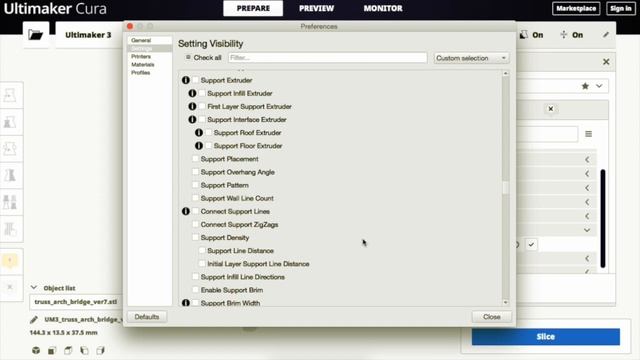Click info icon beside Connect Support Lines

point(186,211)
